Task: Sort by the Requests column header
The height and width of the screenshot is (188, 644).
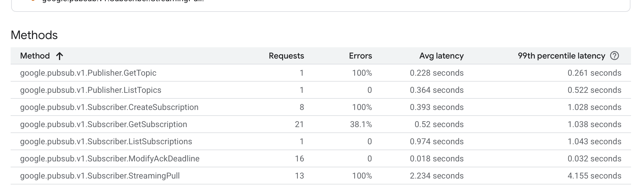Action: (286, 56)
